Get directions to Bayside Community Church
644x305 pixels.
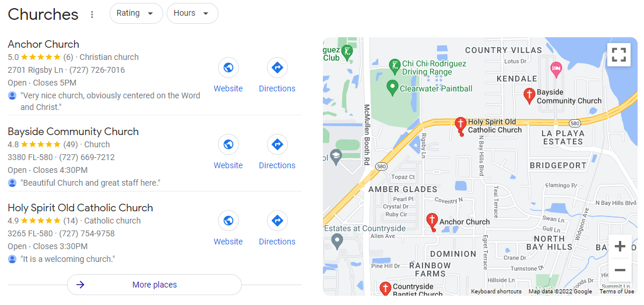point(277,144)
